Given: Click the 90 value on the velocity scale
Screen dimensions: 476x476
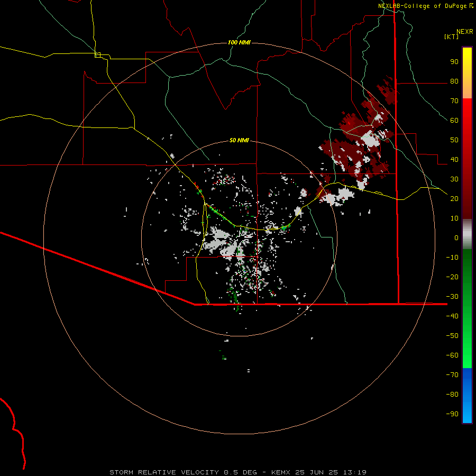Looking at the screenshot, I should (x=454, y=62).
